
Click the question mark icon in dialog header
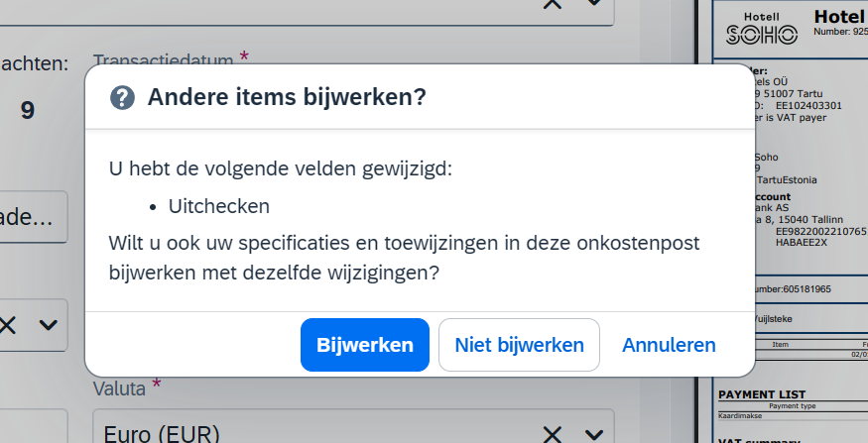(x=122, y=98)
